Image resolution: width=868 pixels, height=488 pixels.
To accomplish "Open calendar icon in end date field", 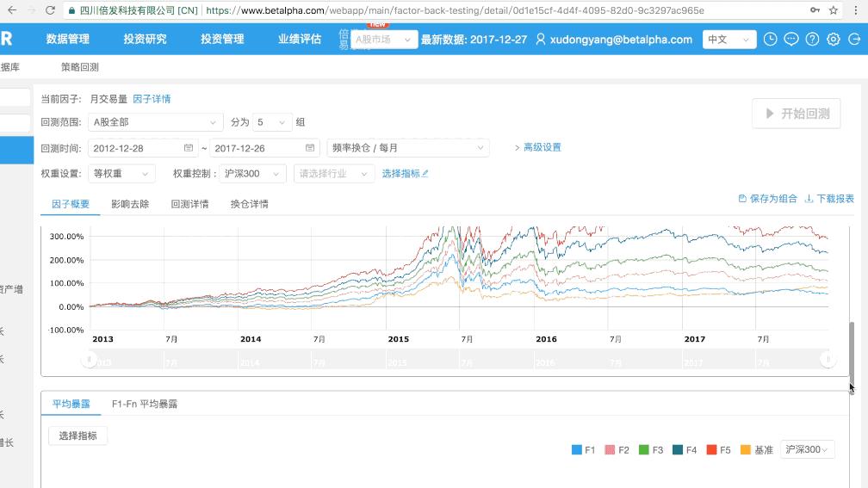I will point(309,148).
